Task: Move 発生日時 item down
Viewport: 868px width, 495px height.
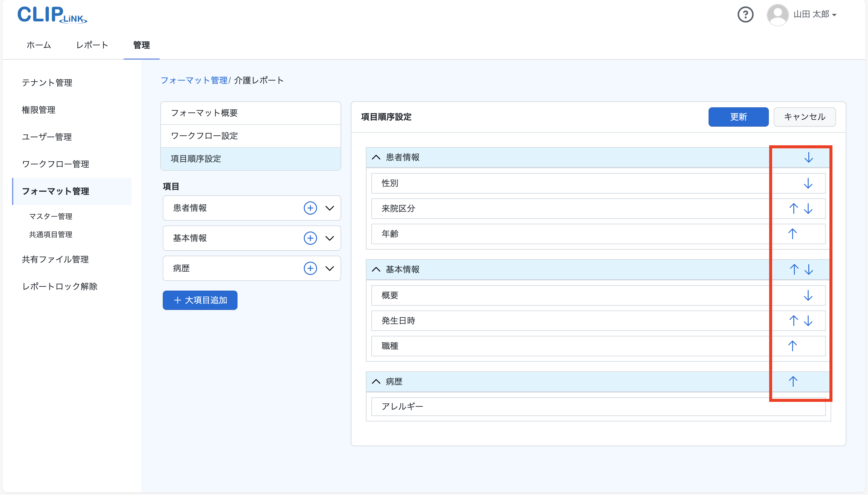Action: [807, 320]
